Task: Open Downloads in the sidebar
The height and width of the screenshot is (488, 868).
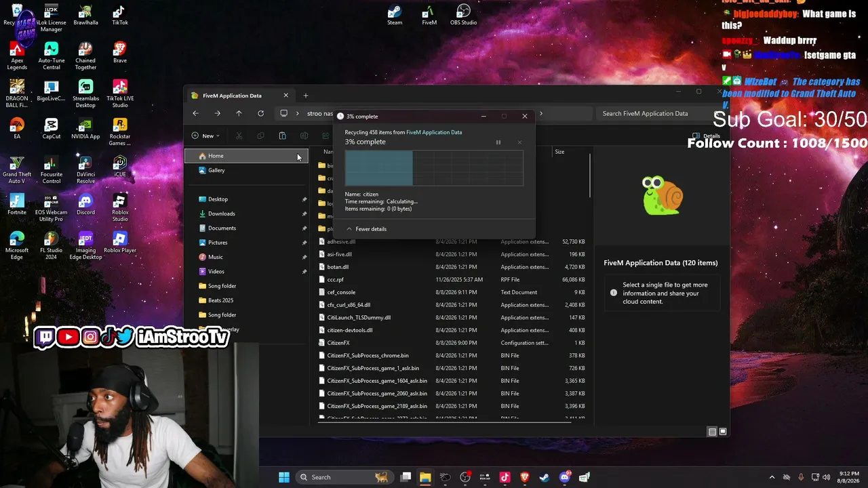Action: coord(246,213)
